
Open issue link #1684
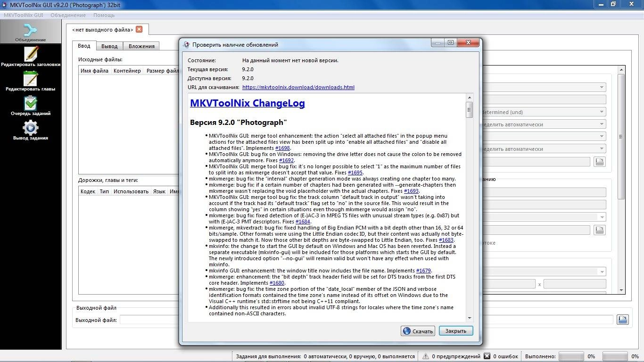click(x=303, y=222)
